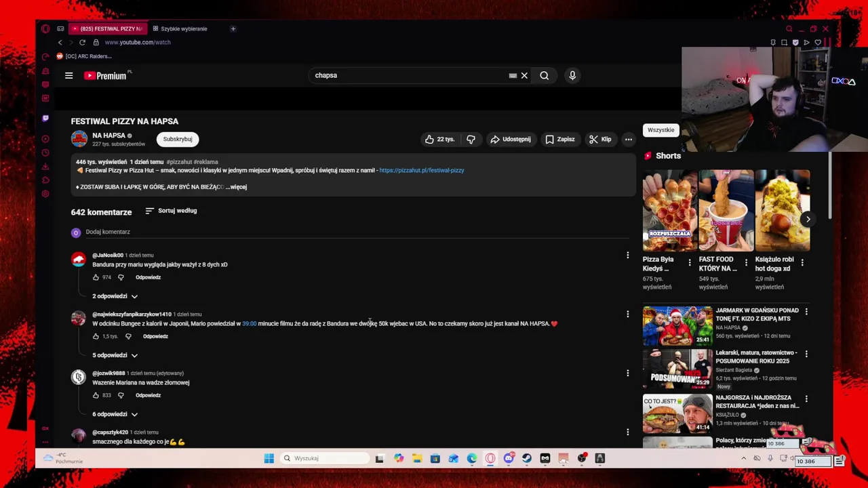Open the sidebar extensions cube icon
Viewport: 868px width, 488px height.
(x=45, y=180)
